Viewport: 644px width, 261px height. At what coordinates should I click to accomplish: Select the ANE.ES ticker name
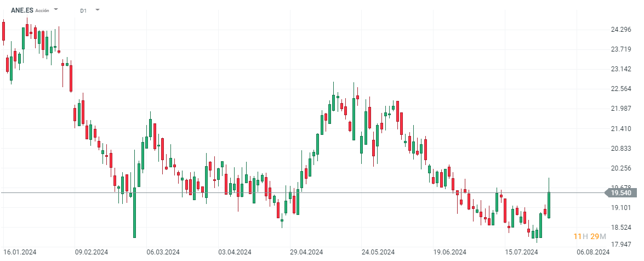pos(22,10)
